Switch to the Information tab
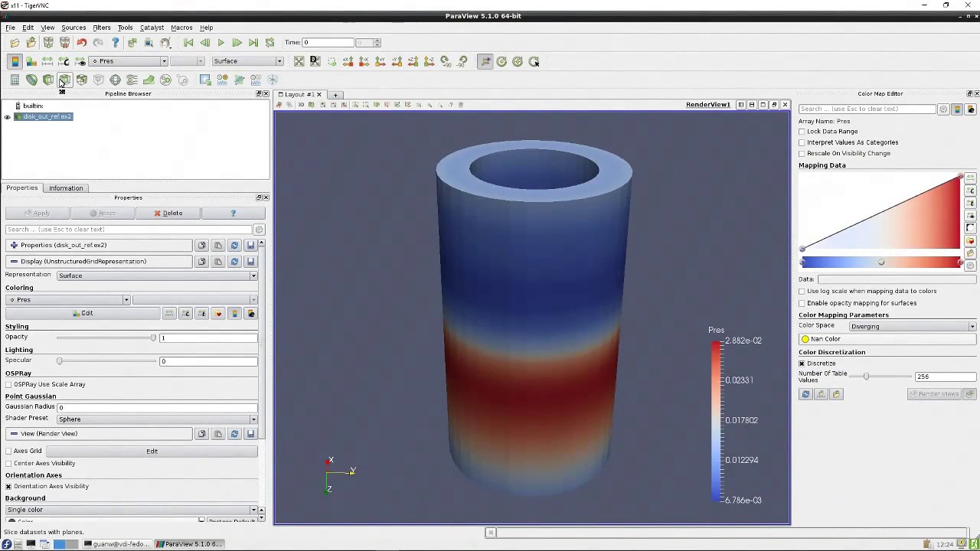 [x=66, y=188]
